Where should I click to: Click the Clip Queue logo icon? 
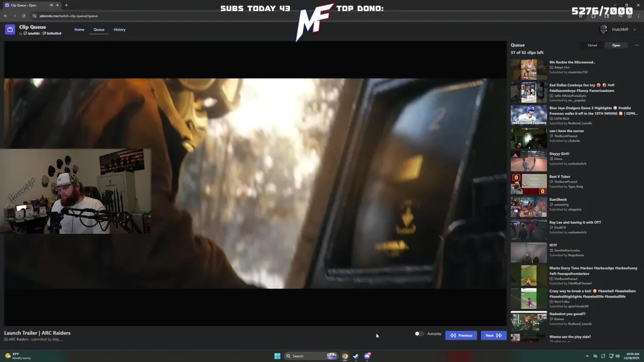pos(10,30)
